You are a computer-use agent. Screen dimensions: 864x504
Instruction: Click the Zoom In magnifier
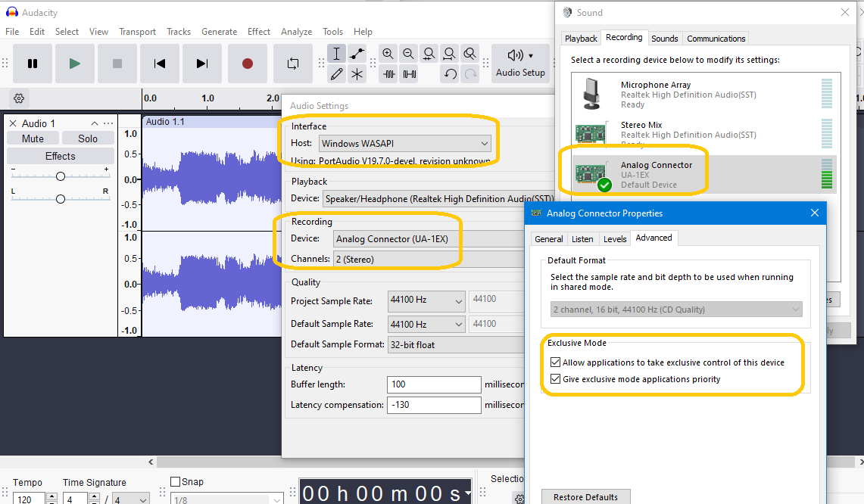pyautogui.click(x=388, y=54)
